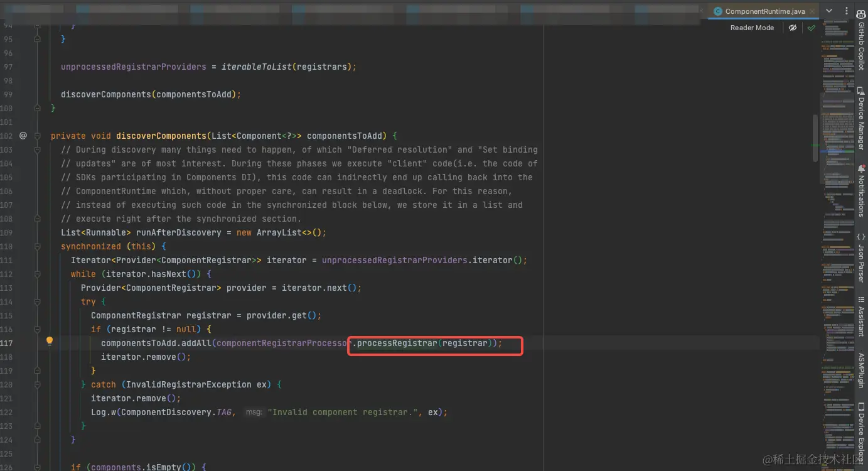Click line number 110 in the gutter
The height and width of the screenshot is (471, 868).
[x=8, y=246]
